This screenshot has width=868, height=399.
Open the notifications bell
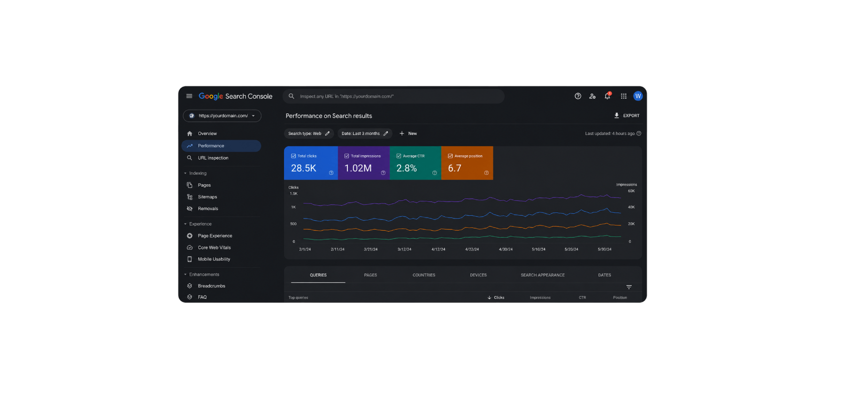click(x=607, y=96)
